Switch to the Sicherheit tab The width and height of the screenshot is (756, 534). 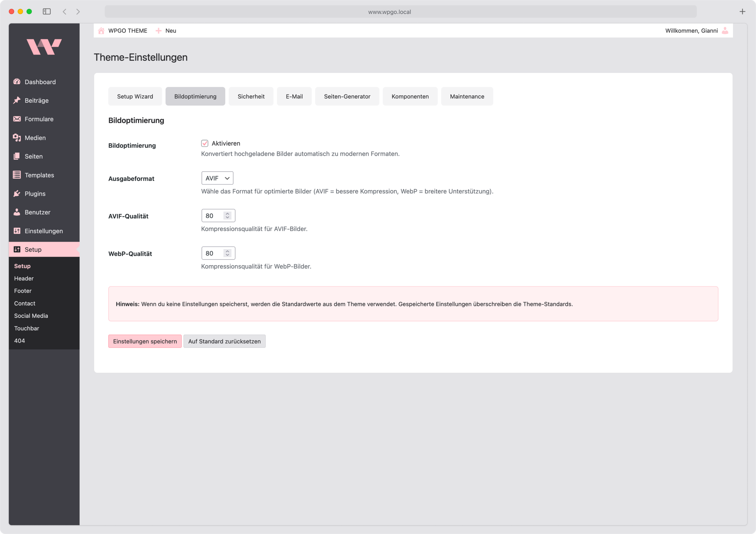pos(251,96)
